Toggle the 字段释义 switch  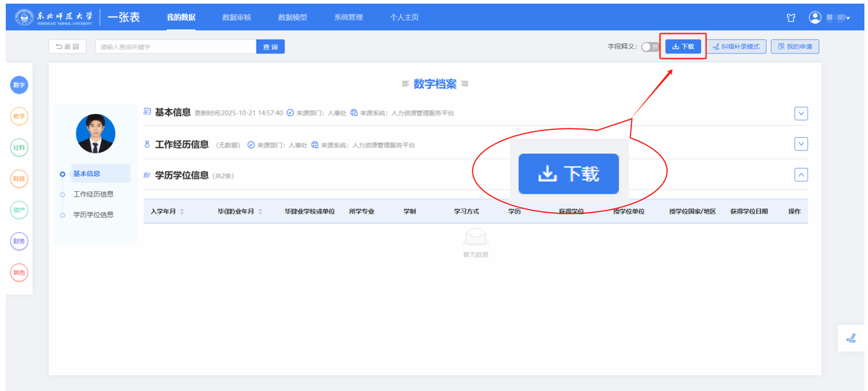650,47
